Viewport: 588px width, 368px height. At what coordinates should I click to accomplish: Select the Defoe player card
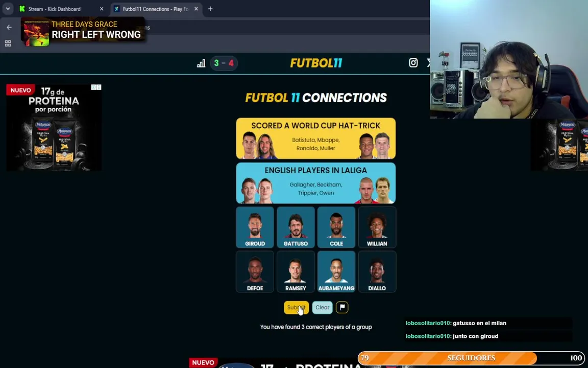255,271
